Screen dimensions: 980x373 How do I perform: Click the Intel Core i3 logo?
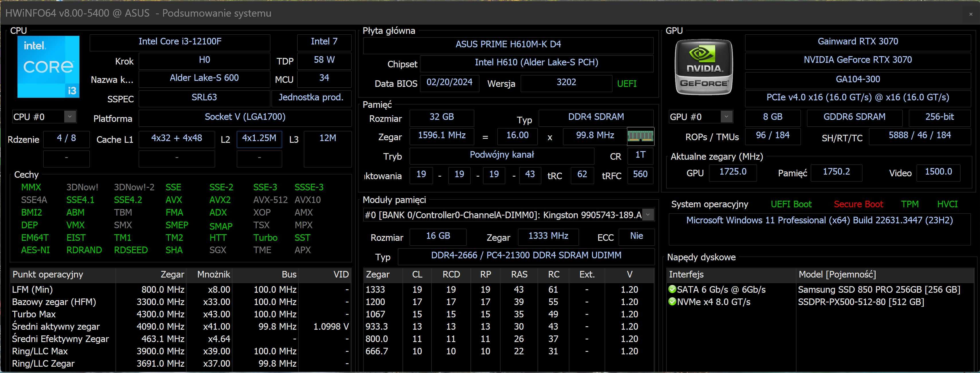48,67
